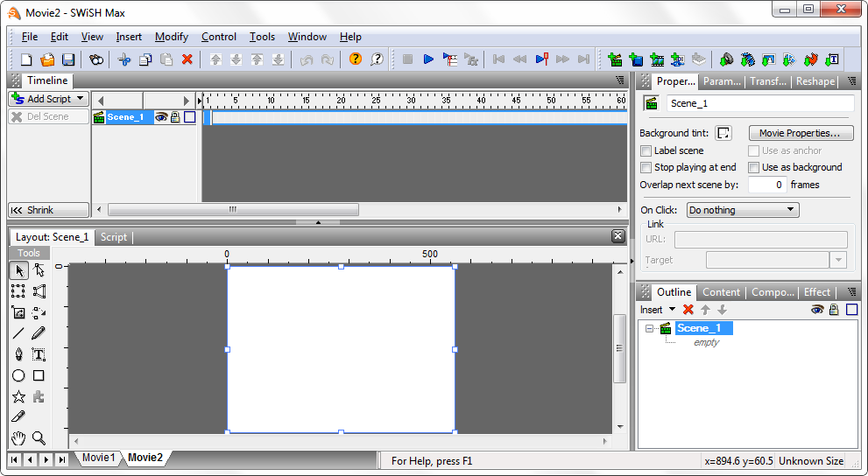This screenshot has width=868, height=476.
Task: Click the Shrink timeline button
Action: coord(49,210)
